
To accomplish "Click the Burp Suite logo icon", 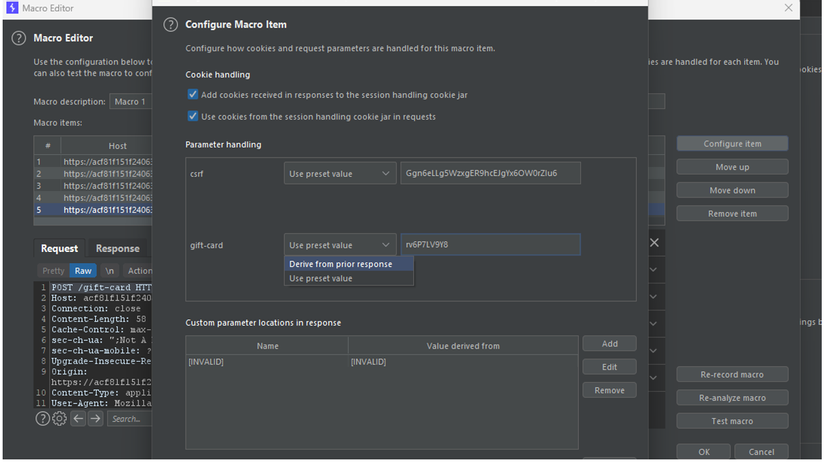I will pos(12,8).
